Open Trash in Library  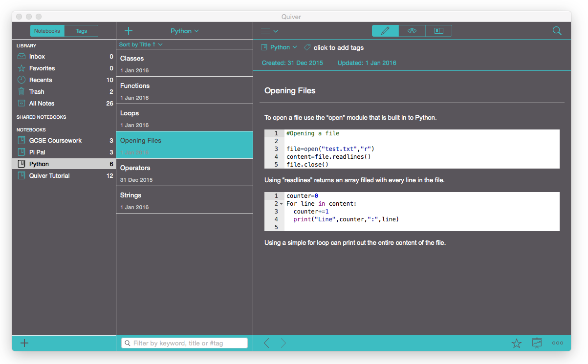pos(64,92)
